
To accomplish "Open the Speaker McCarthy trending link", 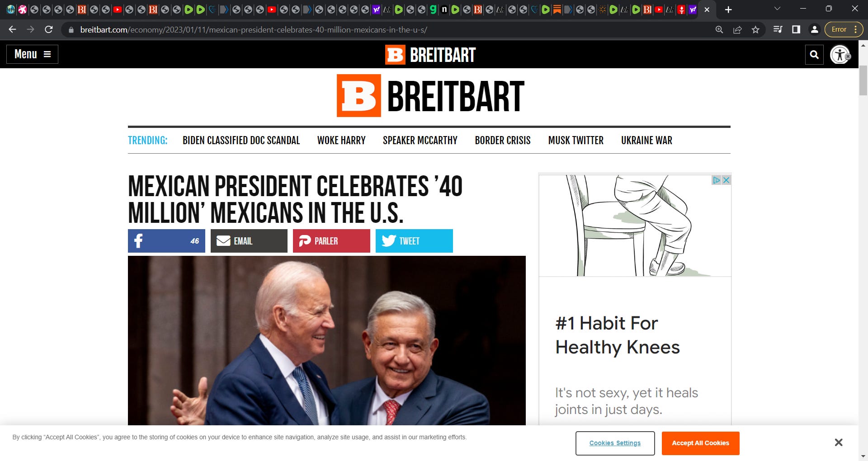I will 420,141.
